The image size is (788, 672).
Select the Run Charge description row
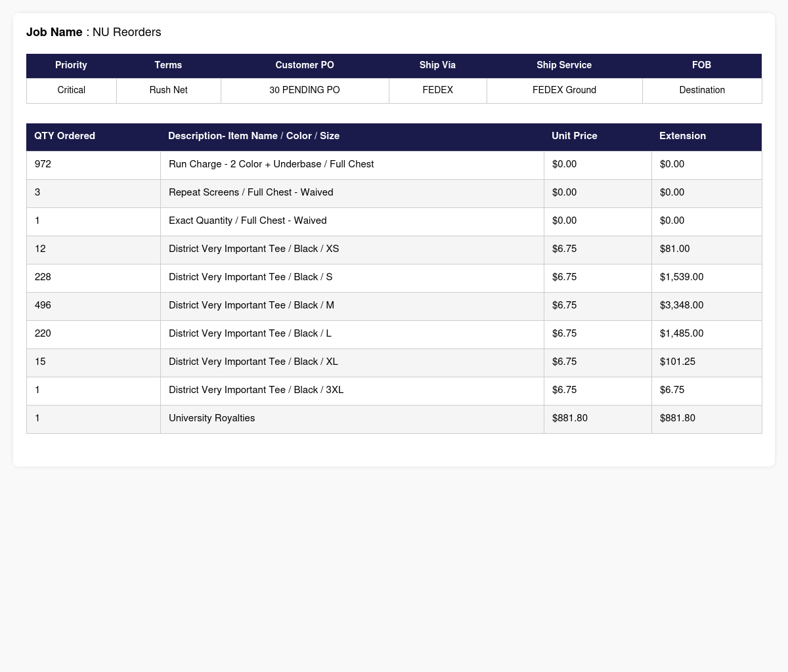click(x=394, y=165)
